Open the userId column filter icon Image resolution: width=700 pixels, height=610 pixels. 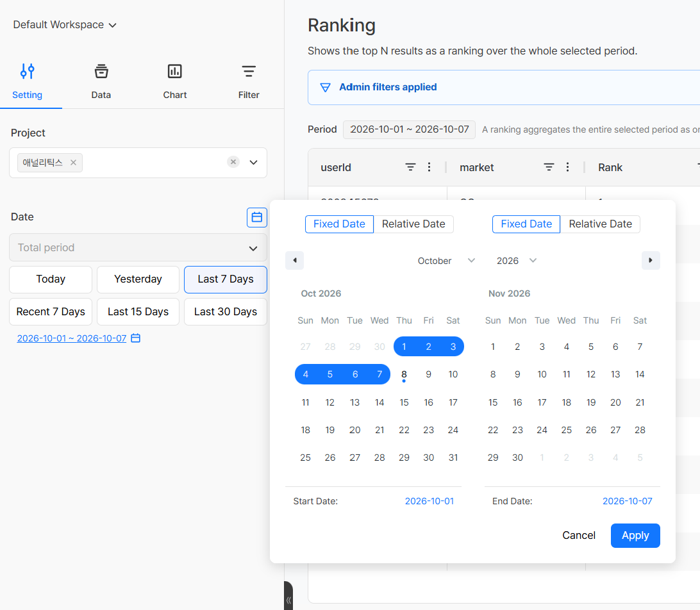[x=410, y=167]
